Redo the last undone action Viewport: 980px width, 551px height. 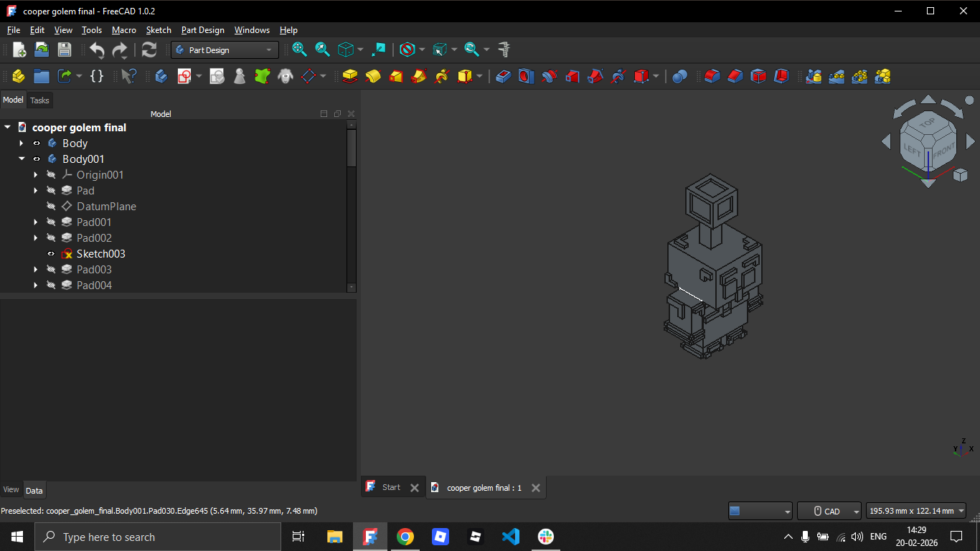coord(120,50)
